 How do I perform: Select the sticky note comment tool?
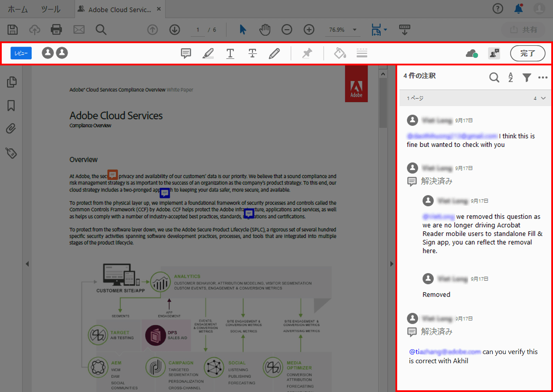point(185,53)
